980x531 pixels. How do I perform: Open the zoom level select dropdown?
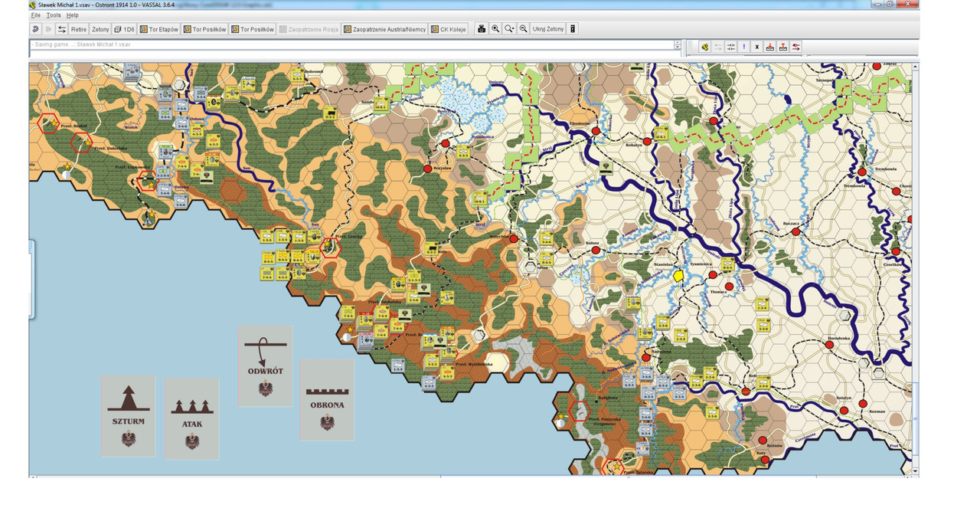coord(509,29)
